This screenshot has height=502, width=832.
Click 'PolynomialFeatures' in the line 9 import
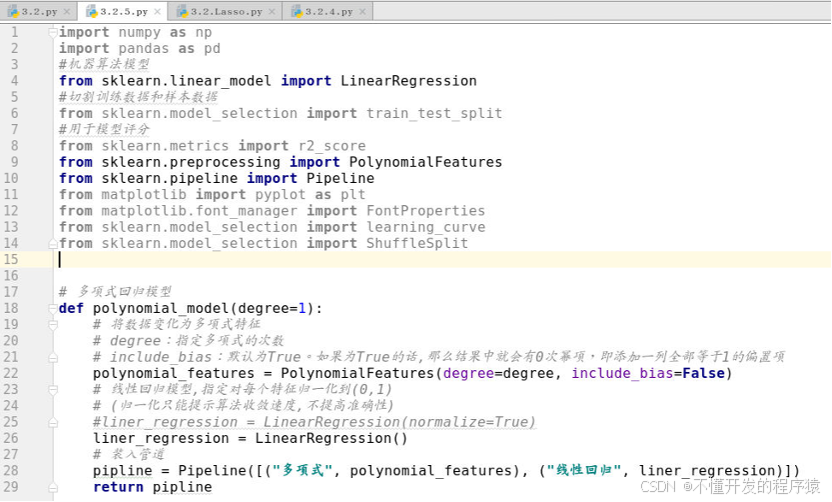[x=425, y=162]
